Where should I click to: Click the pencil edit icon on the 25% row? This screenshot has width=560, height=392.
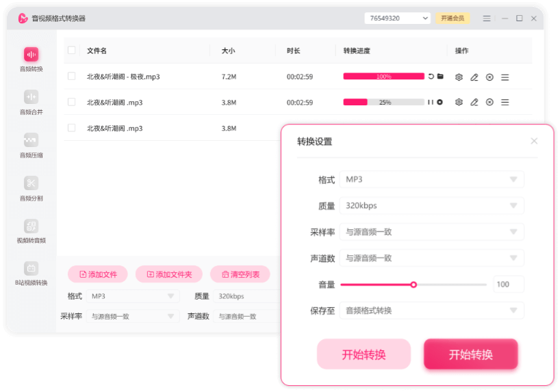pyautogui.click(x=474, y=103)
